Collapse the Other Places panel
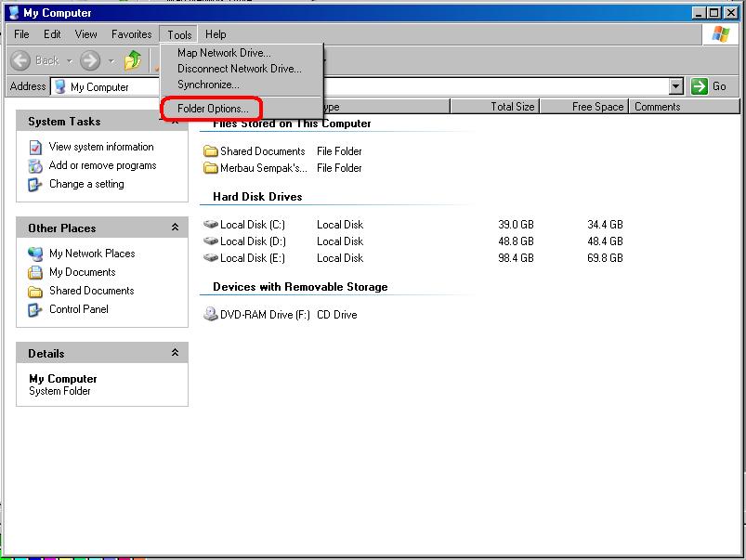The image size is (746, 560). [175, 228]
